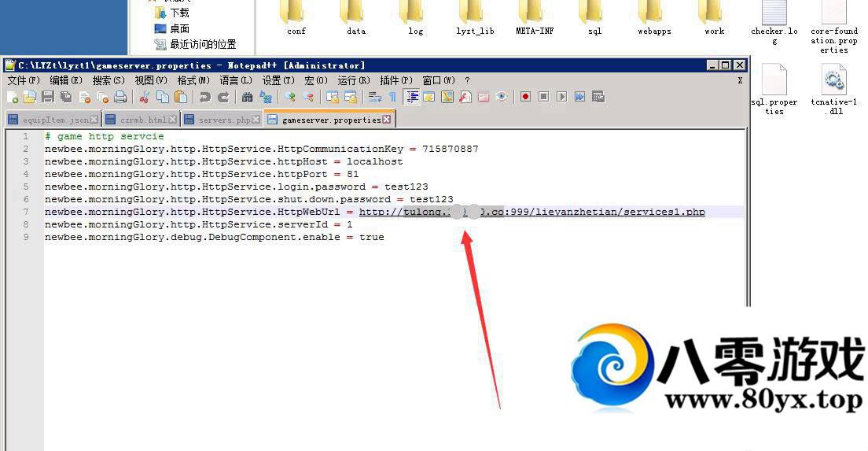Click the Cut scissors icon
This screenshot has width=868, height=451.
144,97
